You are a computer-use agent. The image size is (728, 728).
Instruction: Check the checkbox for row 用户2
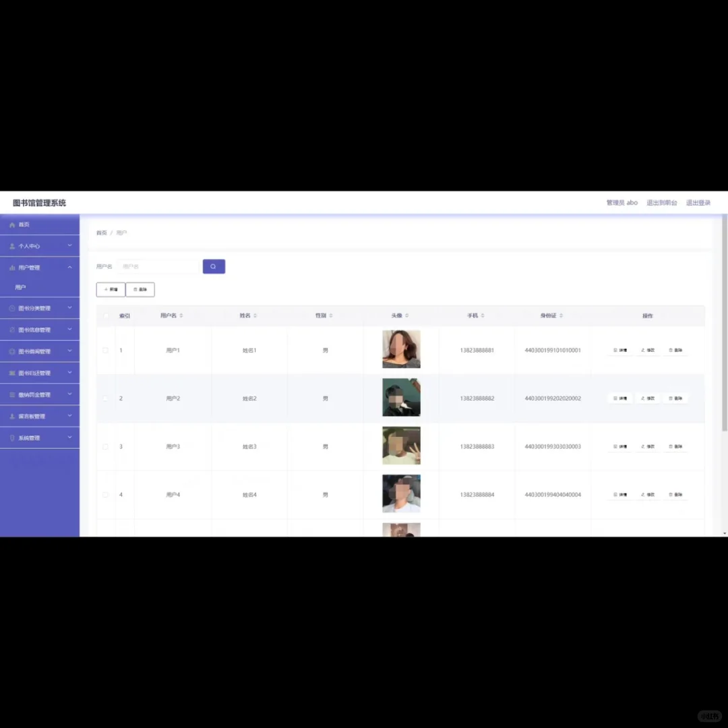coord(105,398)
